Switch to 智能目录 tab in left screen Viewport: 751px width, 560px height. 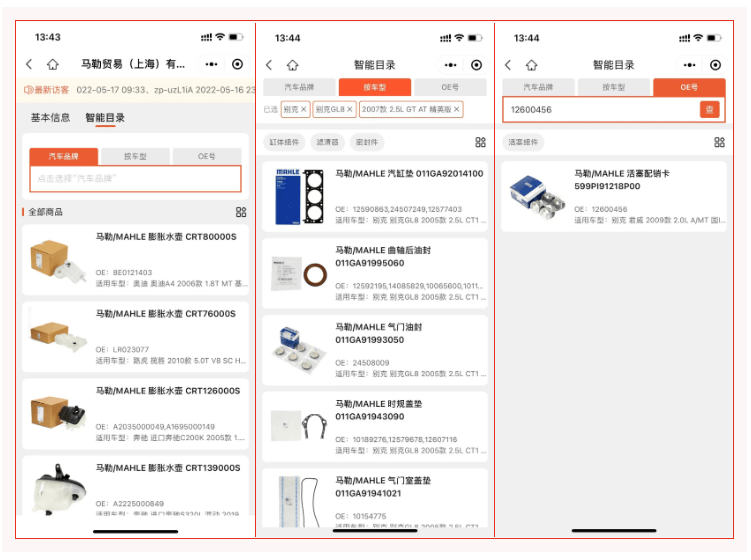tap(105, 118)
